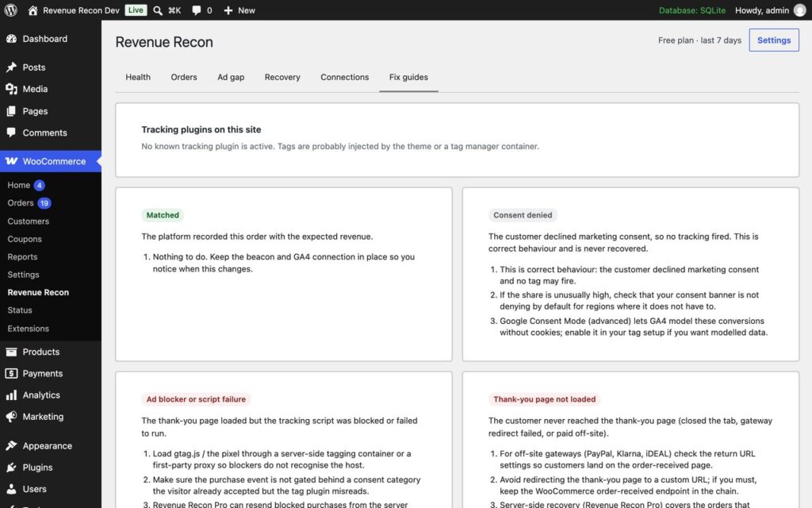Click the Orders count badge 19
This screenshot has width=812, height=508.
tap(44, 203)
